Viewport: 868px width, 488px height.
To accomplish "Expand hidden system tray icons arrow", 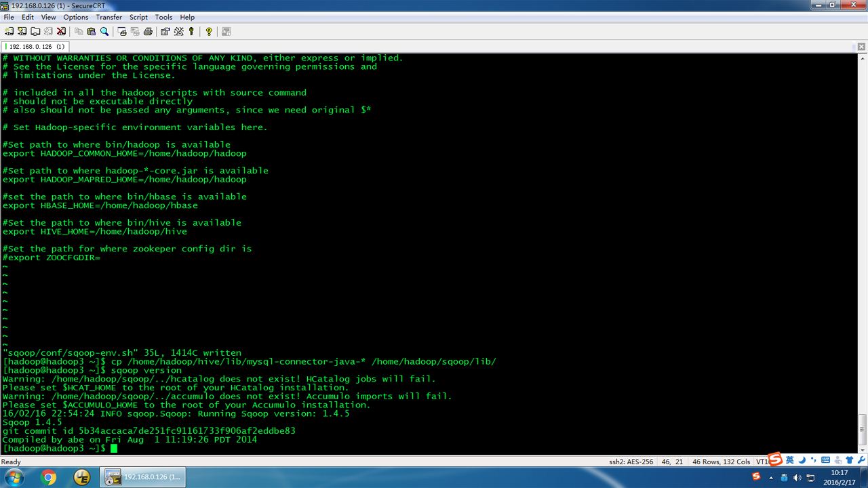I will 771,477.
